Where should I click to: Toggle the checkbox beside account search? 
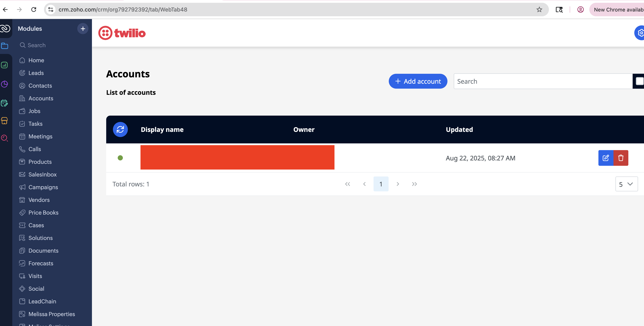(639, 81)
